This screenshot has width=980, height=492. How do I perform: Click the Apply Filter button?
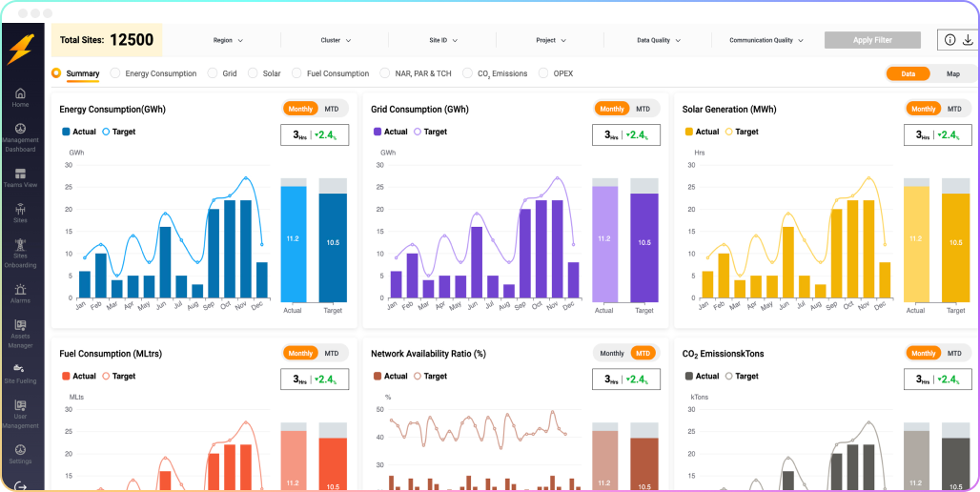[x=872, y=40]
